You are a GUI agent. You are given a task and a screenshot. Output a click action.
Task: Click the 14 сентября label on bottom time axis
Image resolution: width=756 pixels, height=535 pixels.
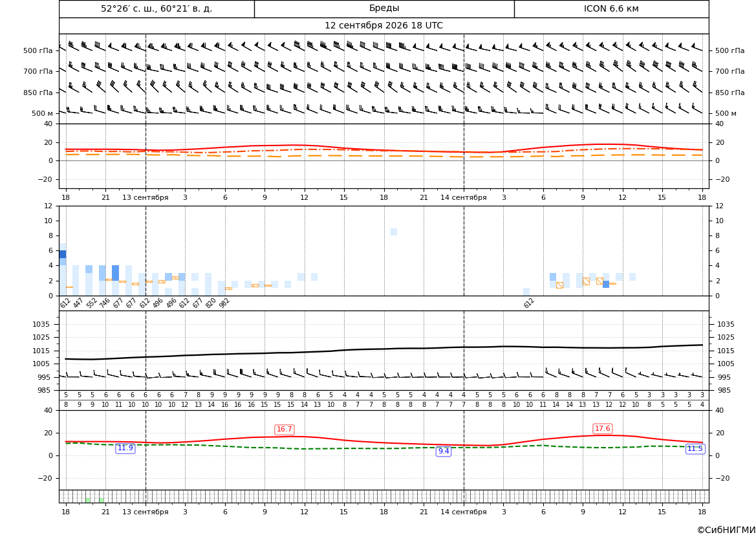[463, 512]
